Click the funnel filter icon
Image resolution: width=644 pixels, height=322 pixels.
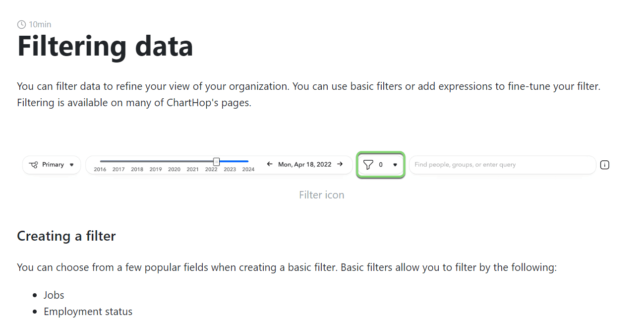(368, 165)
